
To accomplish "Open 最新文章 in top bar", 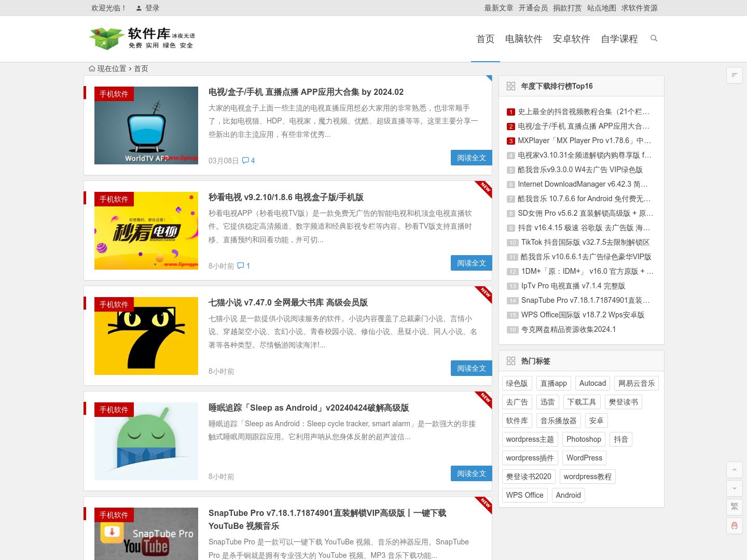I will (x=499, y=8).
